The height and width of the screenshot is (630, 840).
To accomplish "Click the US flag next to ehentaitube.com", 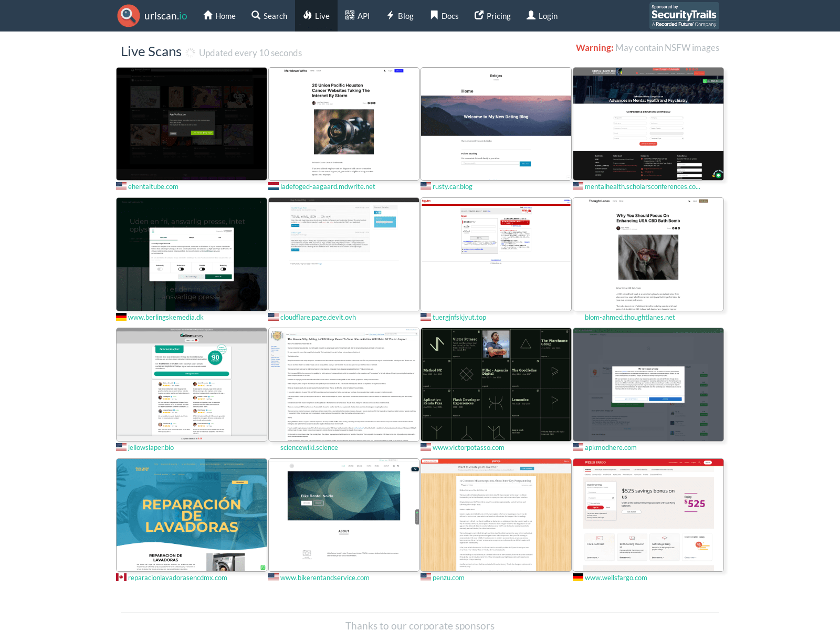I will (x=121, y=186).
